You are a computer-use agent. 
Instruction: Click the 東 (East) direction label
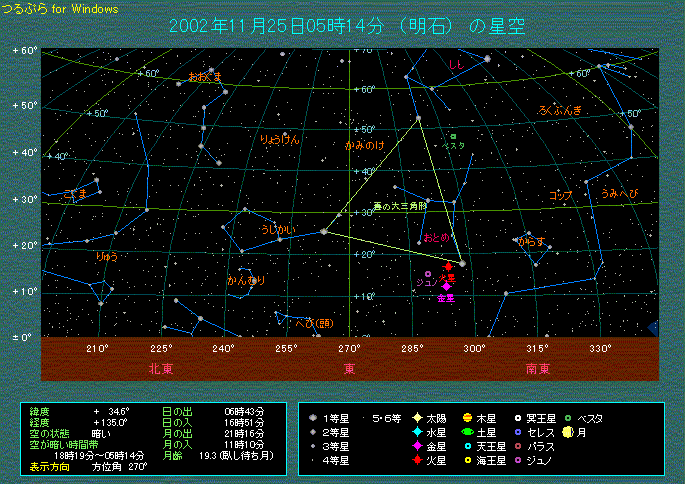coord(349,368)
